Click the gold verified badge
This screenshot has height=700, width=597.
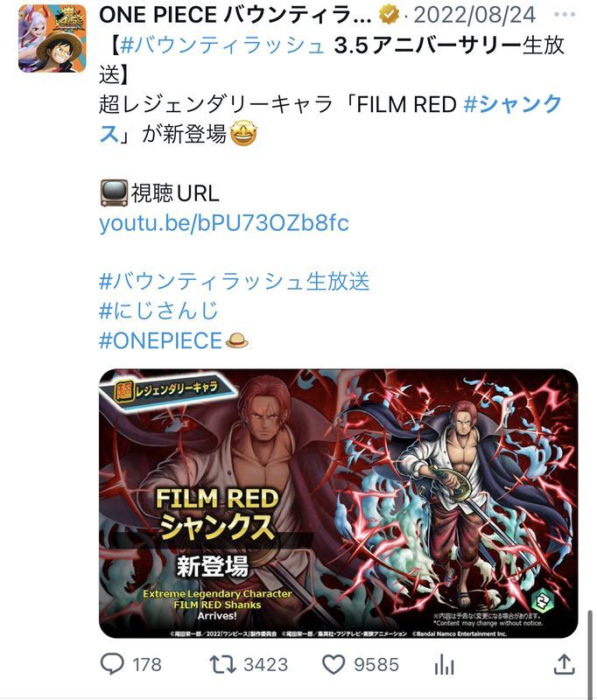click(x=389, y=15)
